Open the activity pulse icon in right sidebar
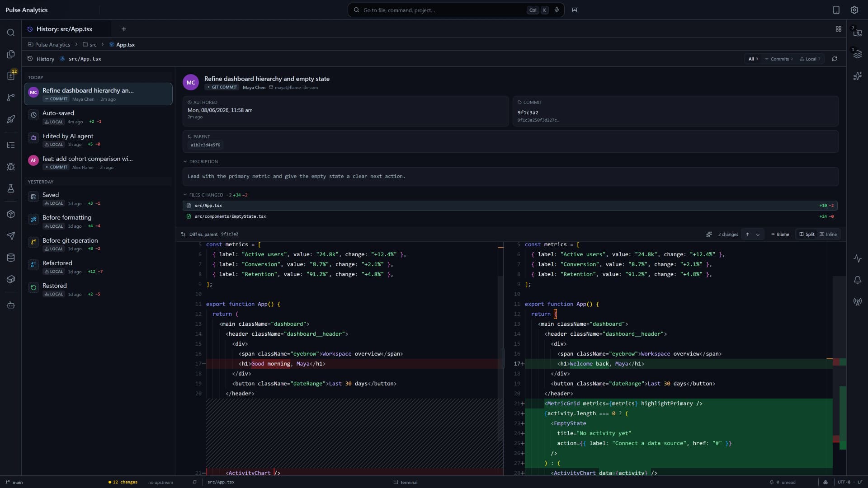 pos(857,258)
